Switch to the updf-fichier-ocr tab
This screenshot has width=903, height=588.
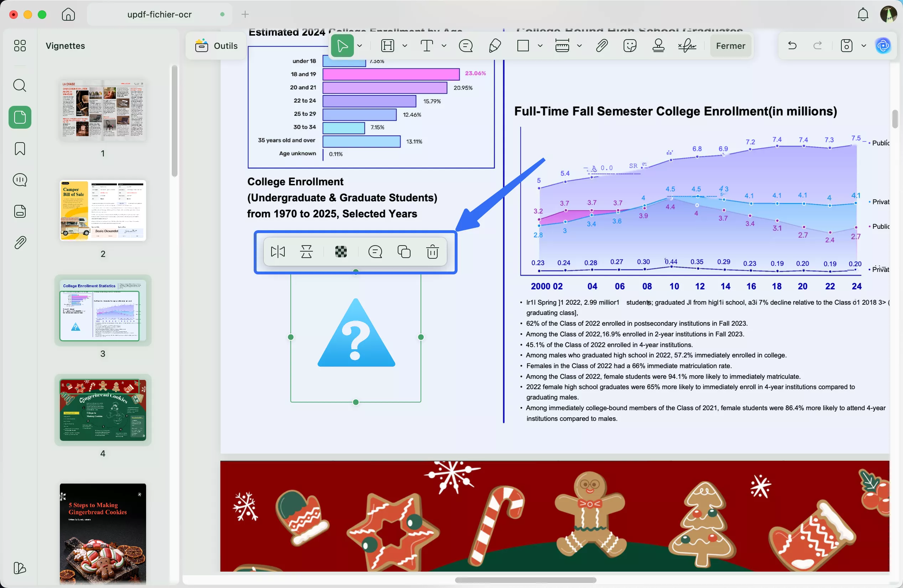pos(159,14)
